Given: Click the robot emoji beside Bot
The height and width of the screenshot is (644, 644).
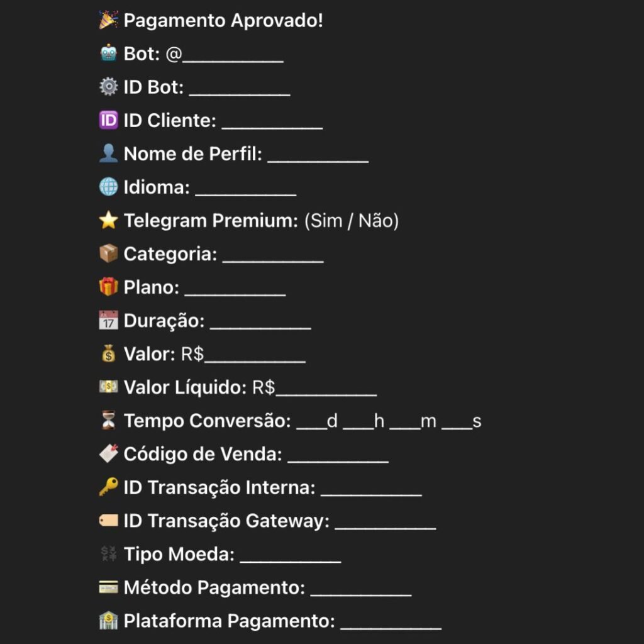Looking at the screenshot, I should [x=108, y=54].
